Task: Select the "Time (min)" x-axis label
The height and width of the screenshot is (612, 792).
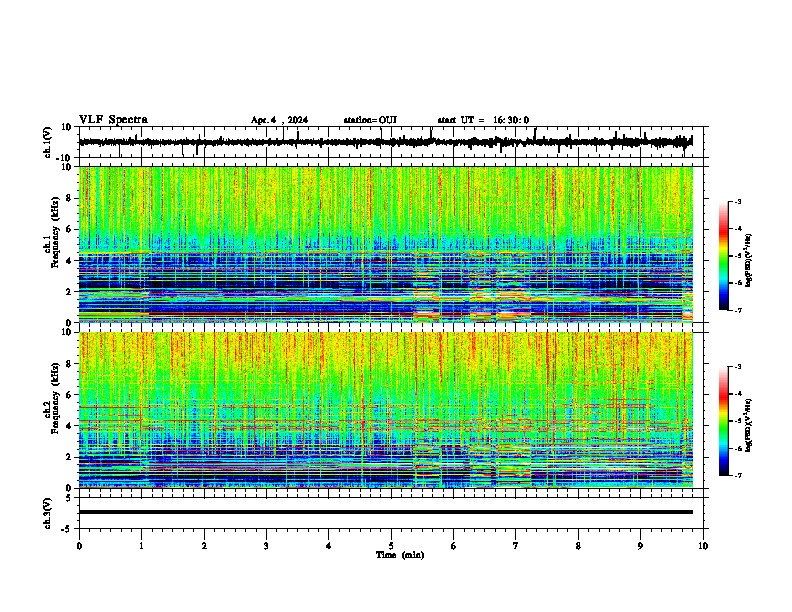Action: coord(400,555)
